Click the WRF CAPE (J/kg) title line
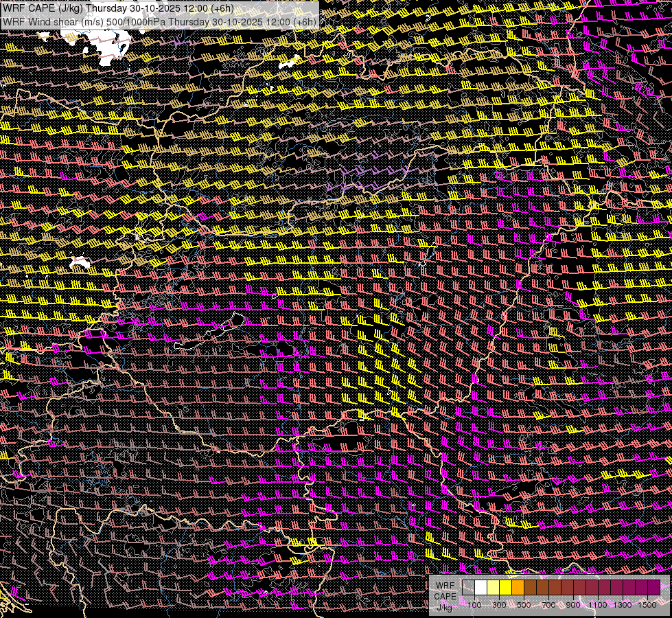This screenshot has height=618, width=672. click(118, 8)
